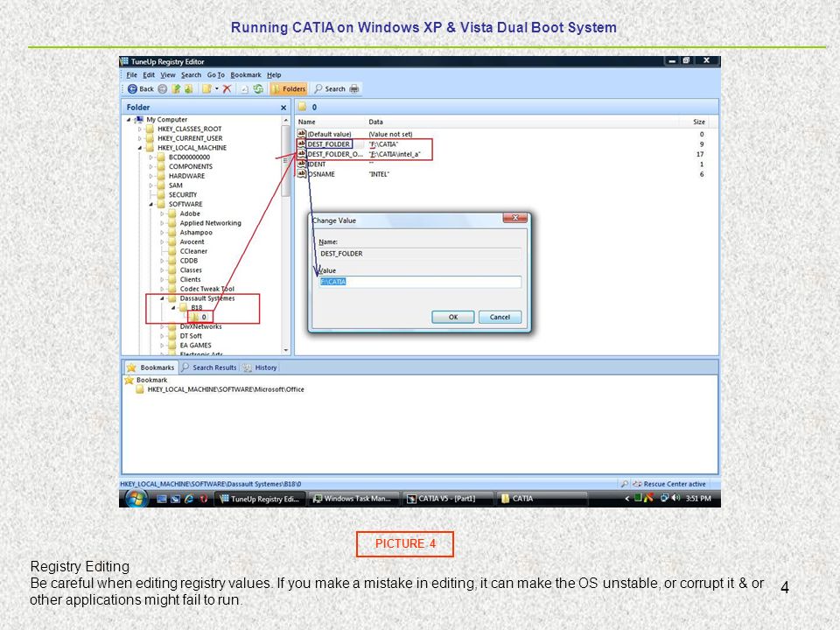Select the Ashampoo key
This screenshot has width=840, height=630.
(195, 233)
